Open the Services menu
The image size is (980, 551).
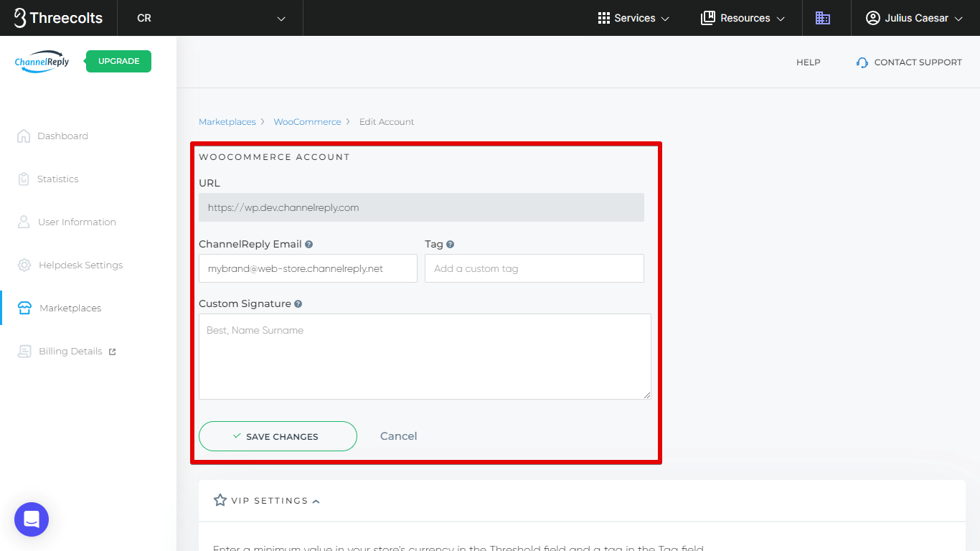[633, 18]
